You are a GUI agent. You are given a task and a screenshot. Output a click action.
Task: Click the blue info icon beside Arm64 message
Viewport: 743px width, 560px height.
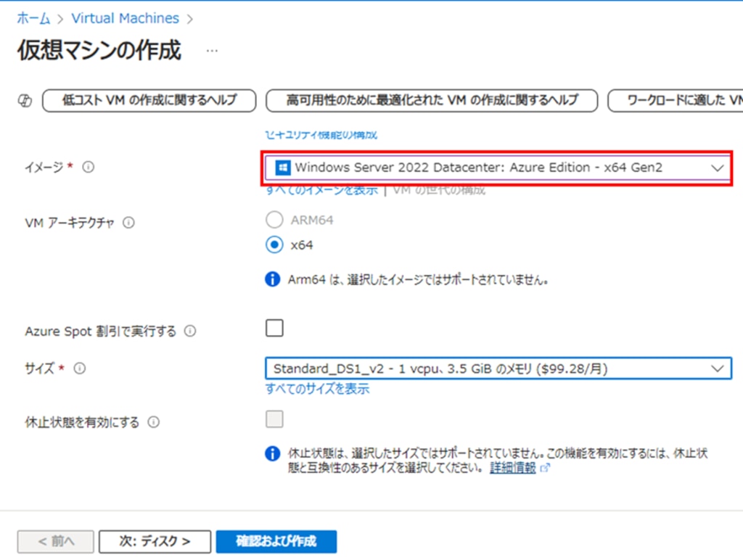[273, 279]
